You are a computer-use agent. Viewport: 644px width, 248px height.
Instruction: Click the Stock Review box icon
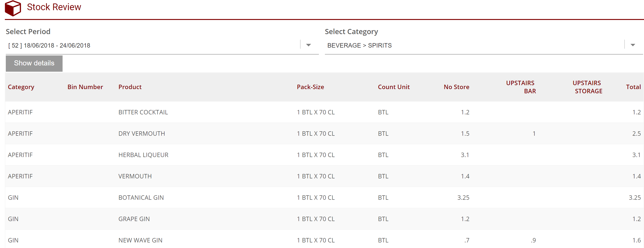(13, 8)
